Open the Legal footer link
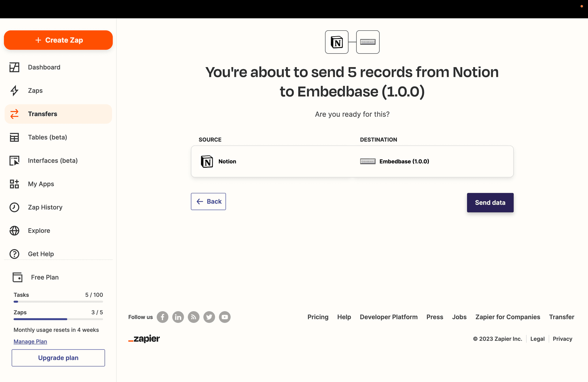Screen dimensions: 588x382 [x=537, y=339]
